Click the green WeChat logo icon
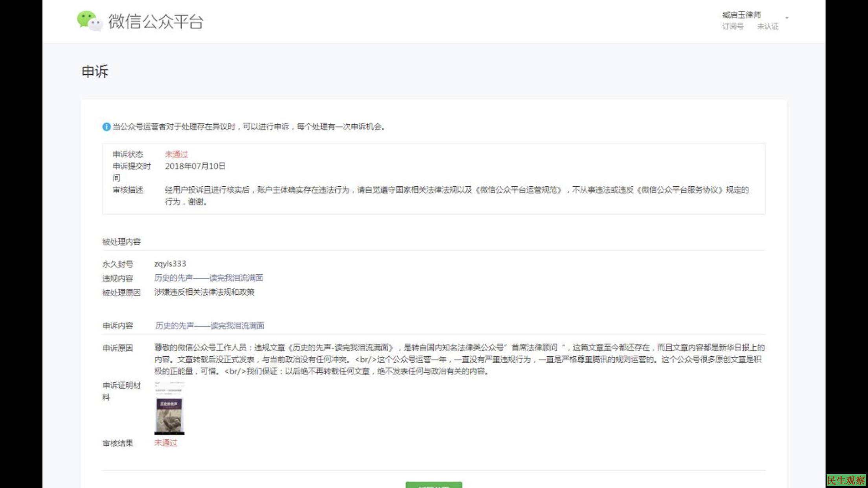The width and height of the screenshot is (868, 488). click(x=89, y=21)
